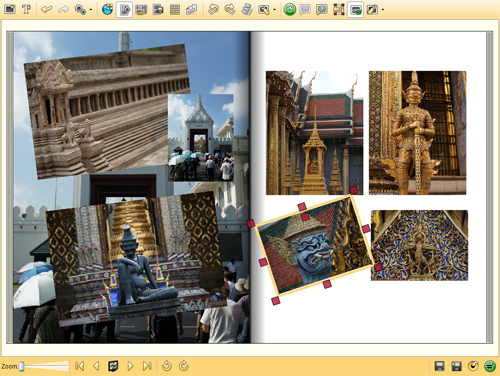The height and width of the screenshot is (376, 500).
Task: Click the second floppy disk save-as icon
Action: point(456,366)
